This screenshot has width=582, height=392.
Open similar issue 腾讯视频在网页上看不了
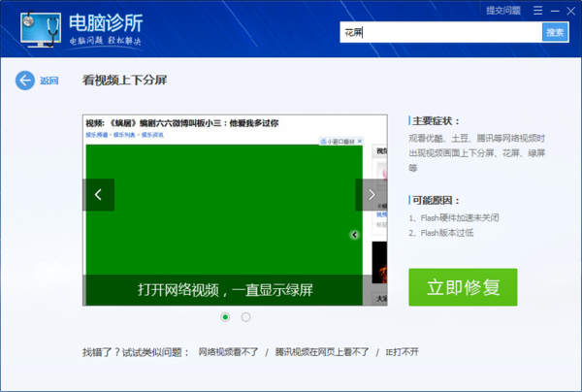coord(322,352)
